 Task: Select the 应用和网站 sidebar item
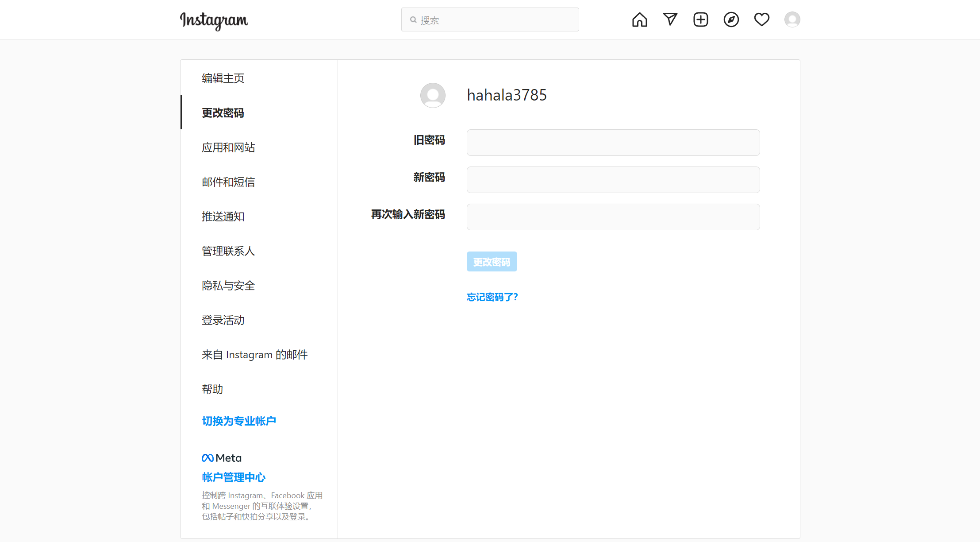point(228,147)
